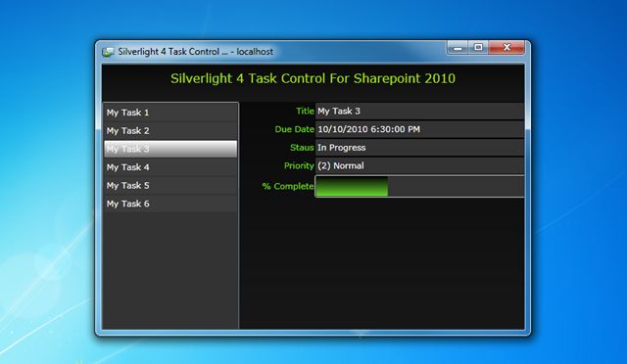Pick My Task 5 in the list

[170, 185]
